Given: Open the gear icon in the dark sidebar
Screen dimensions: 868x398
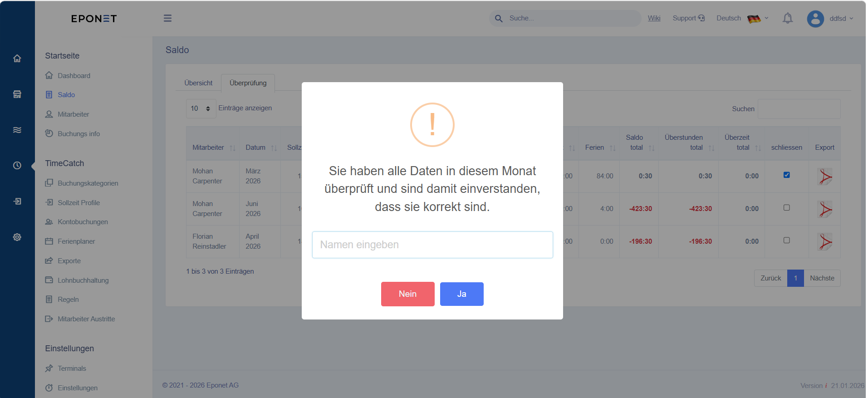Looking at the screenshot, I should (x=17, y=237).
